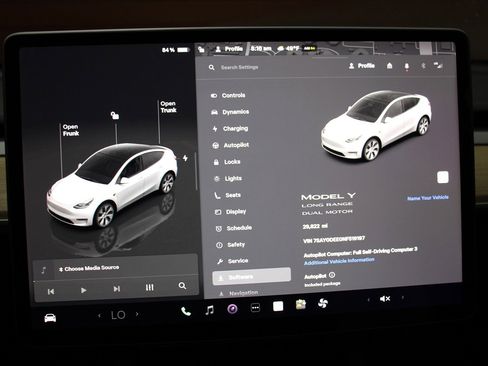488x366 pixels.
Task: Open the Lights settings
Action: [228, 179]
